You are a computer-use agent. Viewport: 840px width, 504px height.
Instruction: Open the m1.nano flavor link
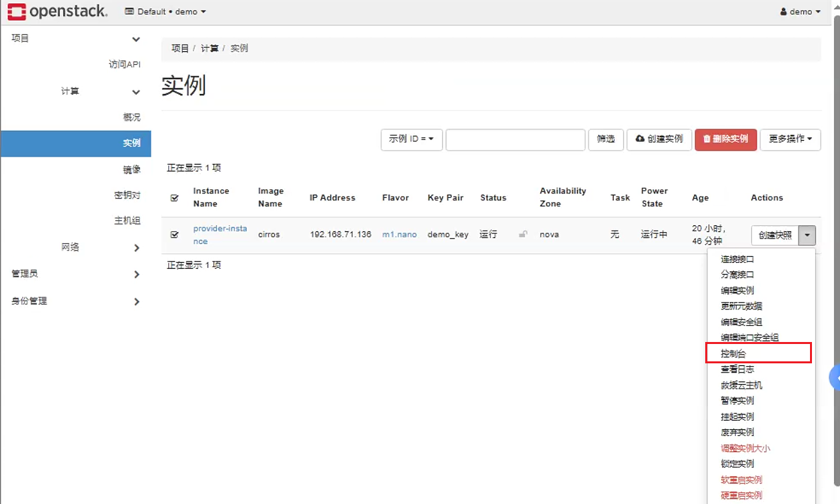point(400,235)
